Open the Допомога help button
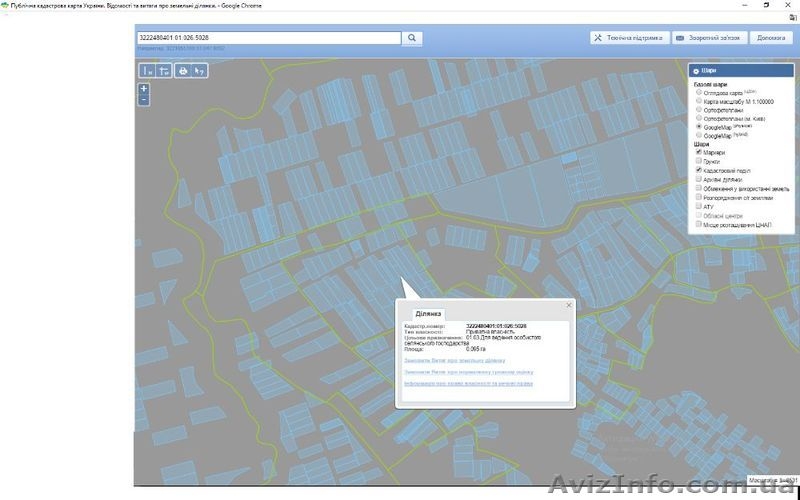Screen dimensions: 800x500 [770, 38]
